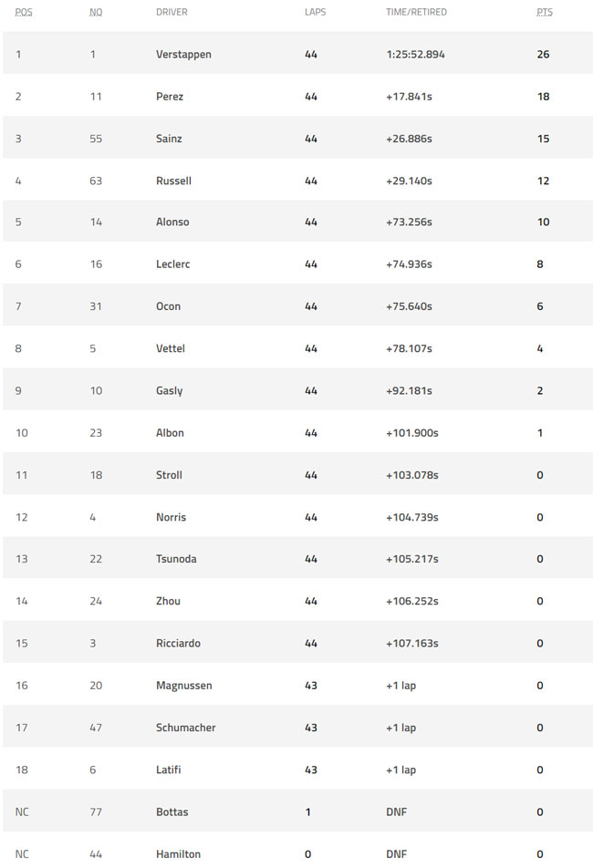Select the Perez driver name
593x868 pixels.
point(170,97)
